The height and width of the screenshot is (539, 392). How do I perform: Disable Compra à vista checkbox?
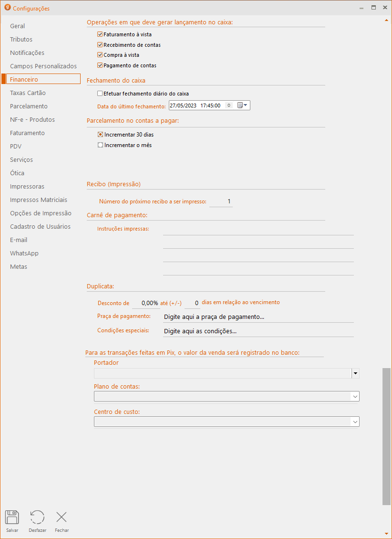click(x=100, y=54)
